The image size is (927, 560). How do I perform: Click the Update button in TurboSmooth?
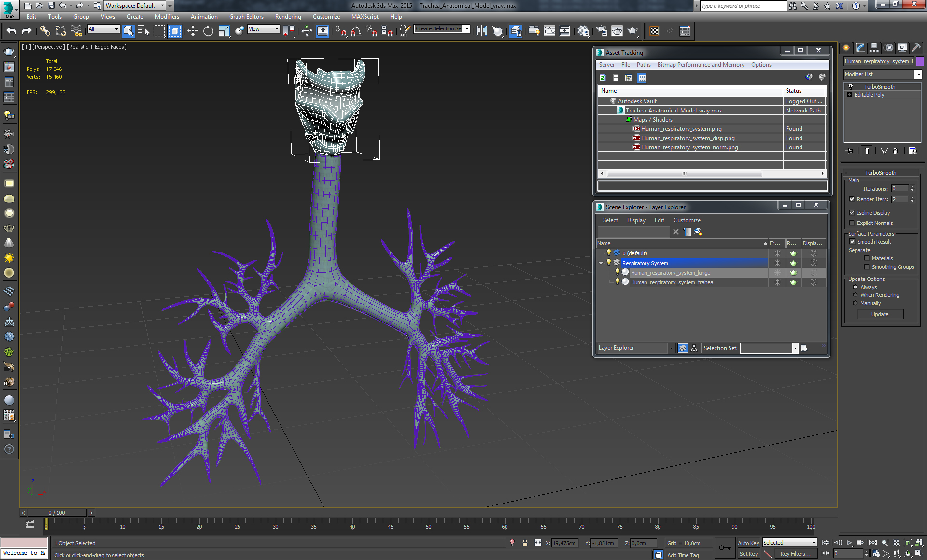[x=880, y=314]
